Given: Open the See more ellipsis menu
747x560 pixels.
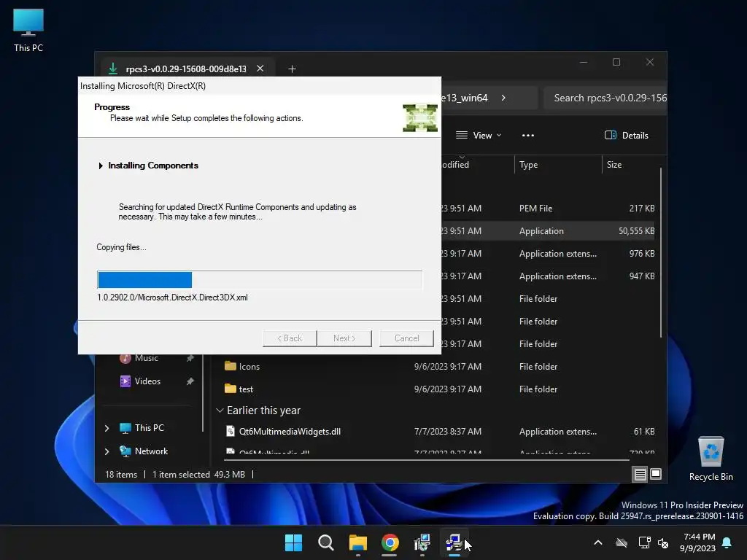Looking at the screenshot, I should pos(528,135).
